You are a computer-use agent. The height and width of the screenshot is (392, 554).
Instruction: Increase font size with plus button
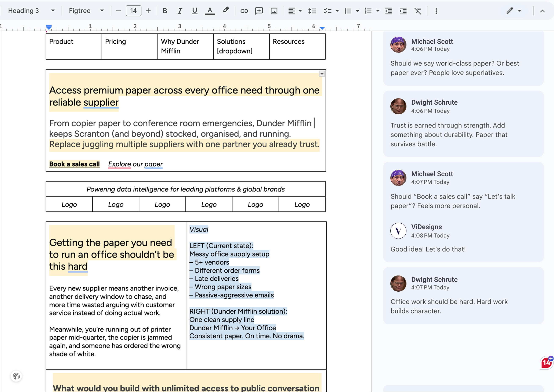[x=148, y=11]
